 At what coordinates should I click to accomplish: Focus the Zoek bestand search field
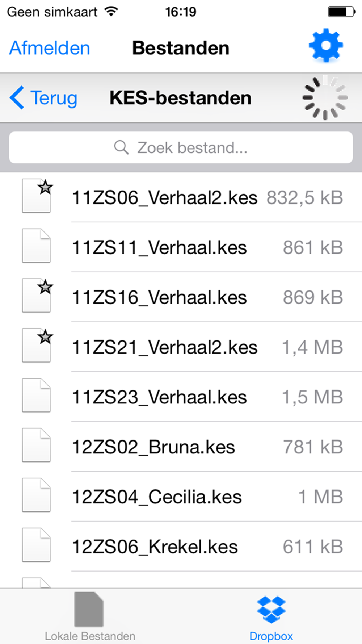pos(181,147)
